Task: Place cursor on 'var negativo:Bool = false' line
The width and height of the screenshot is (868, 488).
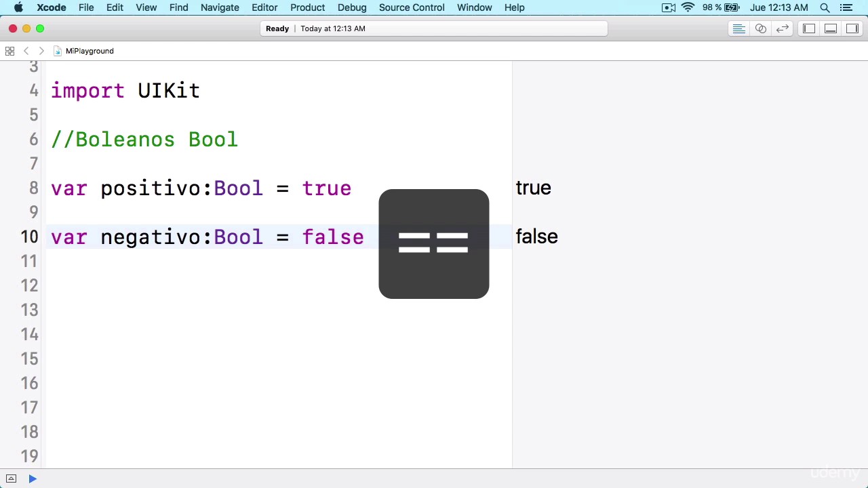Action: point(208,237)
